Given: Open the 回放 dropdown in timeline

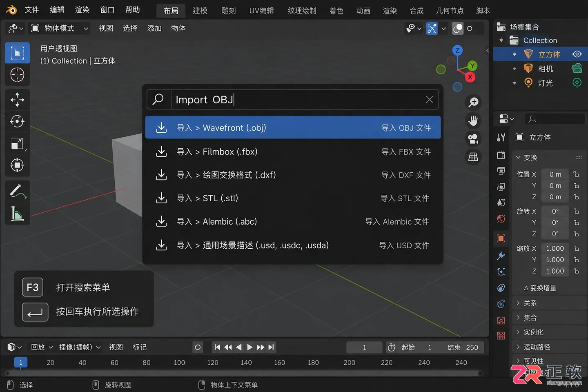Looking at the screenshot, I should (42, 347).
